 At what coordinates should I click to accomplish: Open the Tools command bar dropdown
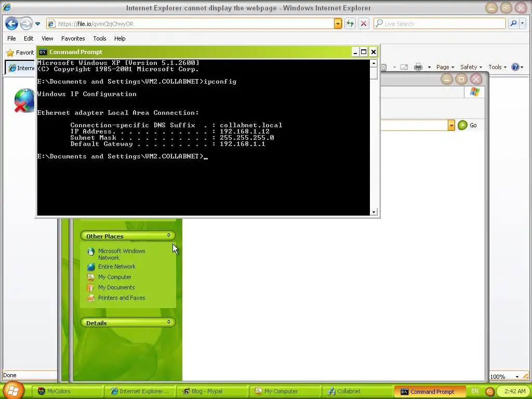497,67
